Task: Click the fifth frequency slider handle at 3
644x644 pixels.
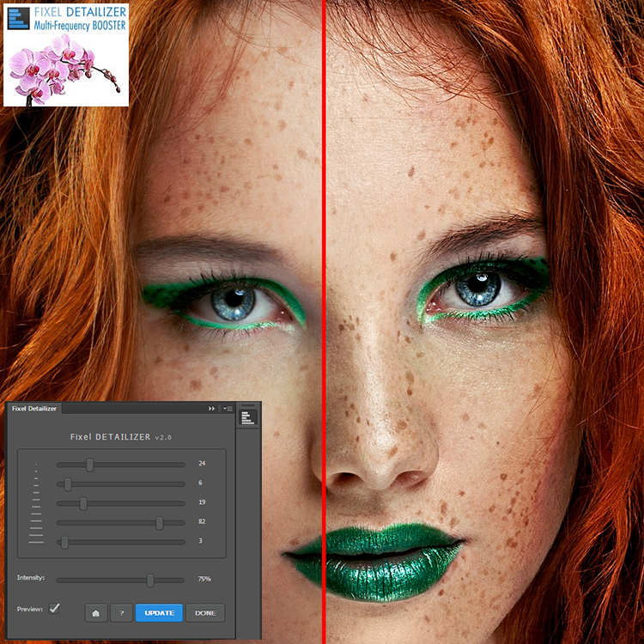Action: coord(64,542)
